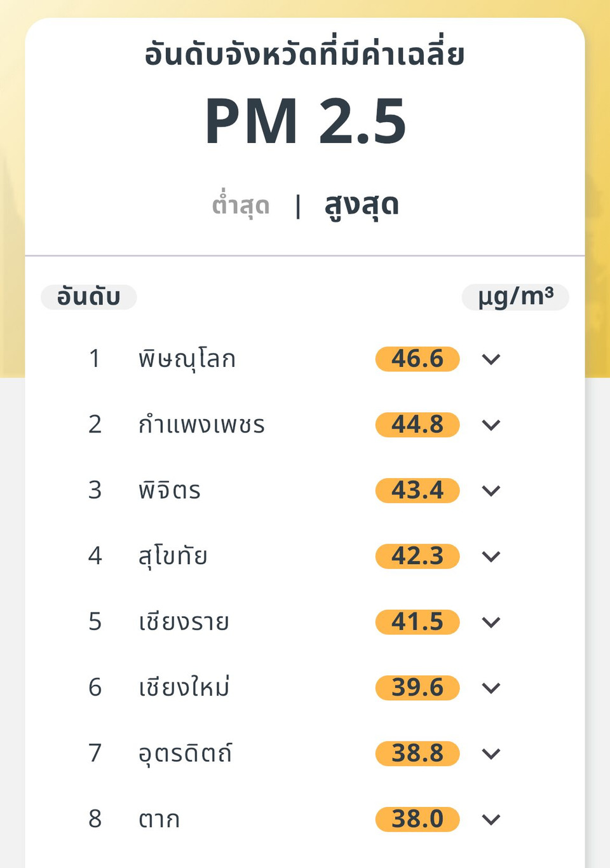This screenshot has width=610, height=868.
Task: Expand the พิจิตร row chevron
Action: pos(491,490)
